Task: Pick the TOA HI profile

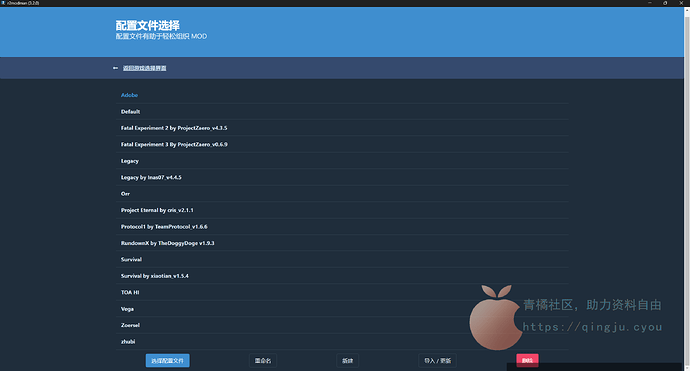Action: [342, 292]
